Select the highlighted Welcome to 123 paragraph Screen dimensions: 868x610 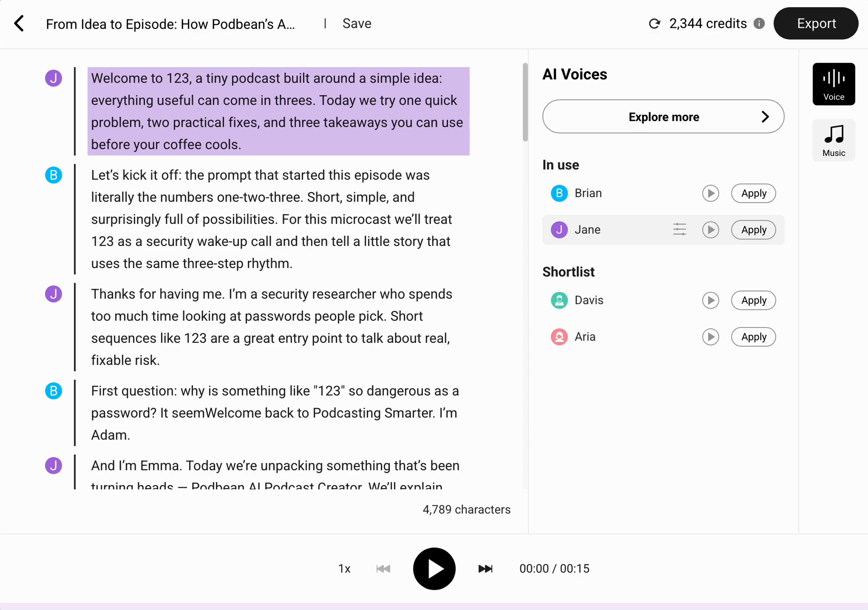[x=278, y=111]
